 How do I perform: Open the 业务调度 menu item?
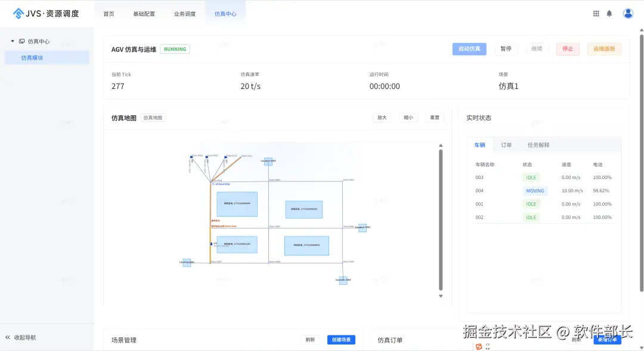(185, 13)
